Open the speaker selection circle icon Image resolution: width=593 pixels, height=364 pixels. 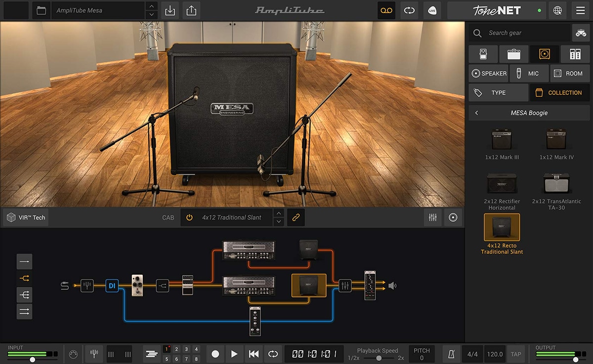click(x=453, y=217)
